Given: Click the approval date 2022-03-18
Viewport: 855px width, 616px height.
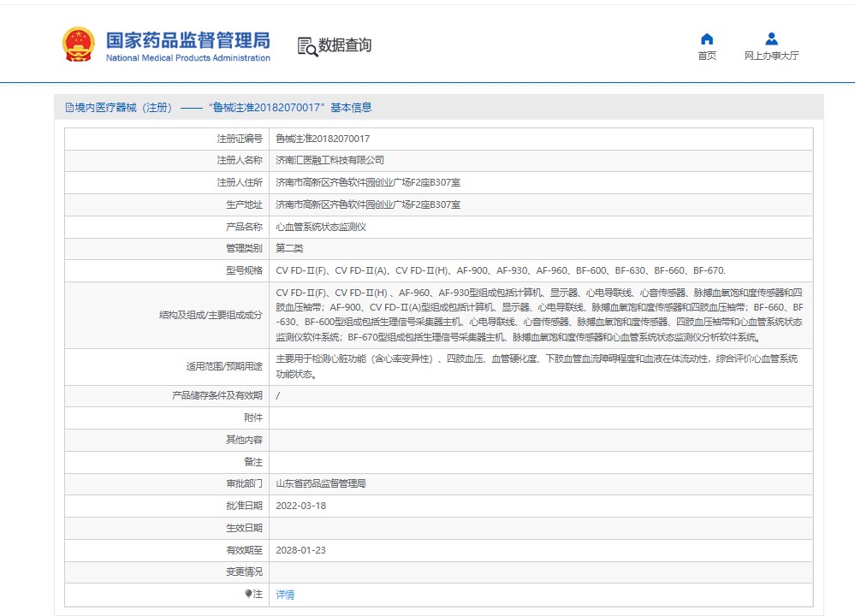Looking at the screenshot, I should click(300, 506).
